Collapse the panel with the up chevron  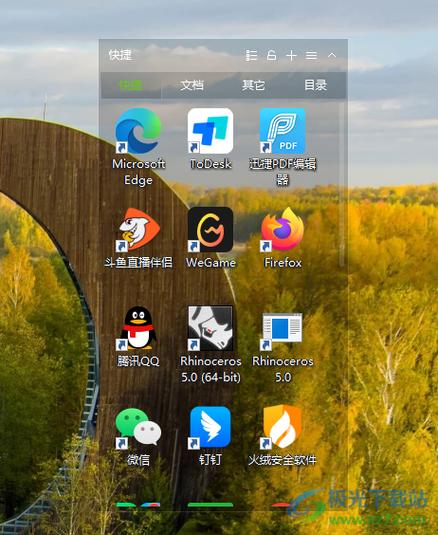click(332, 55)
